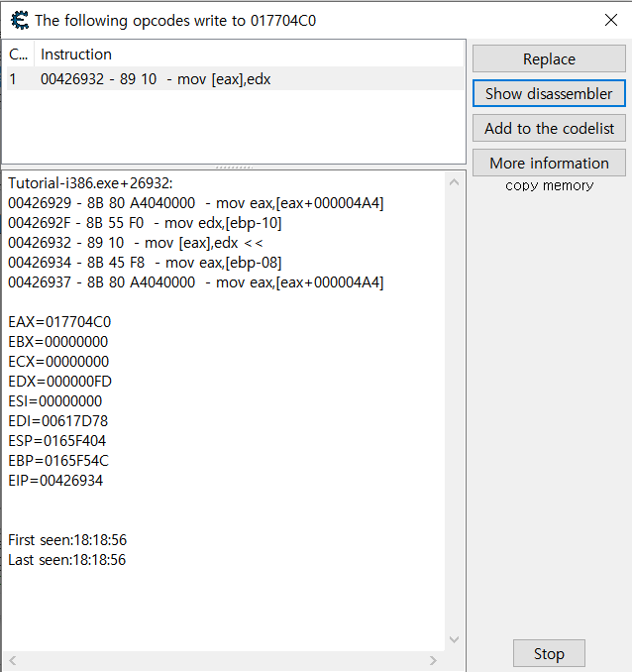
Task: Open More information dialog
Action: click(x=549, y=163)
